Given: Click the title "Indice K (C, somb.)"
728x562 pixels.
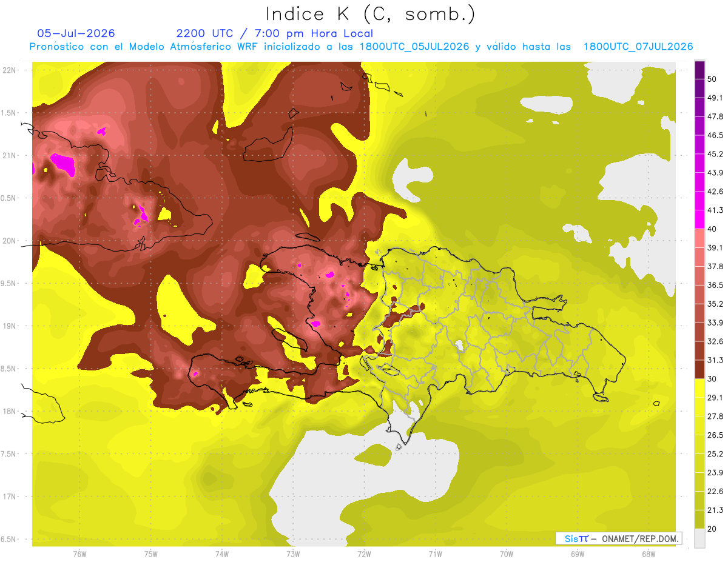Looking at the screenshot, I should click(x=369, y=14).
